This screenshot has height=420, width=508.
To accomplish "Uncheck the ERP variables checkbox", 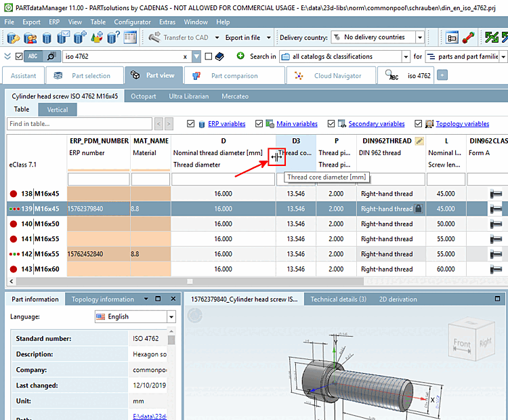I will click(x=191, y=124).
